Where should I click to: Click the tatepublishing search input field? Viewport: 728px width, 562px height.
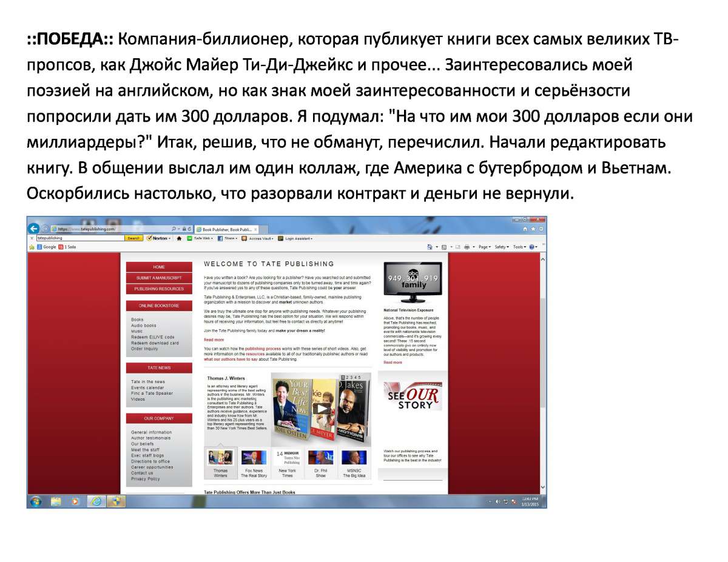79,238
